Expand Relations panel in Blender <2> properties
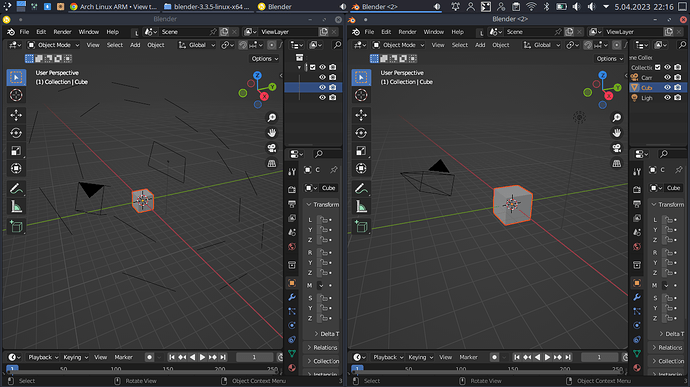This screenshot has width=690, height=387. (667, 347)
